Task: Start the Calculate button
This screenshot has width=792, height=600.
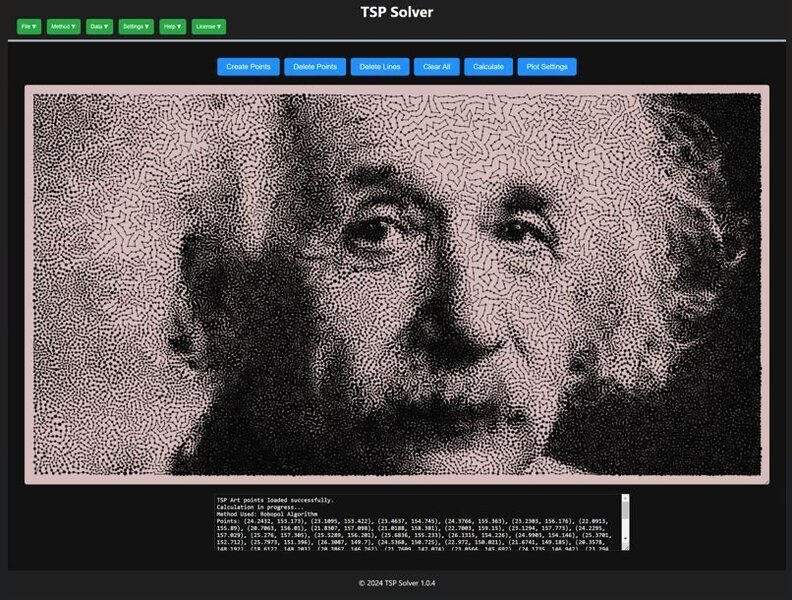Action: coord(488,67)
